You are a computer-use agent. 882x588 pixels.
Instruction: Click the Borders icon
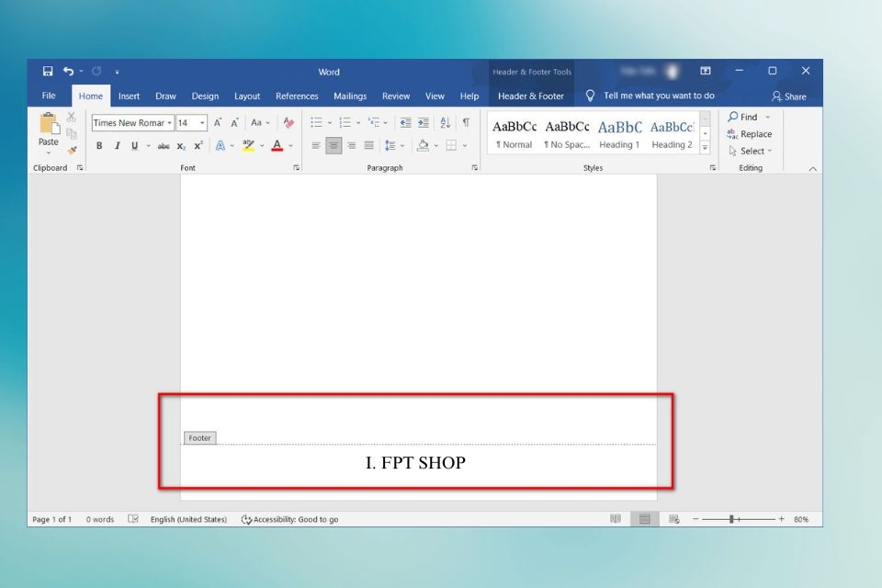[451, 146]
